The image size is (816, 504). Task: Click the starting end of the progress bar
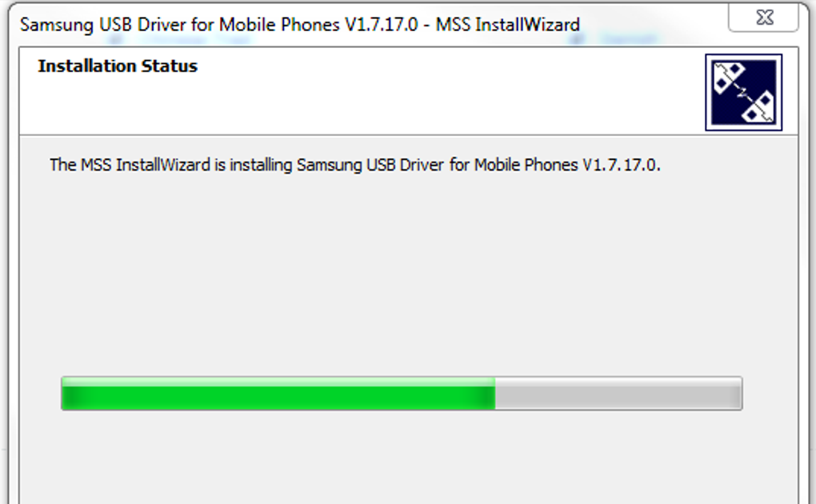(65, 394)
